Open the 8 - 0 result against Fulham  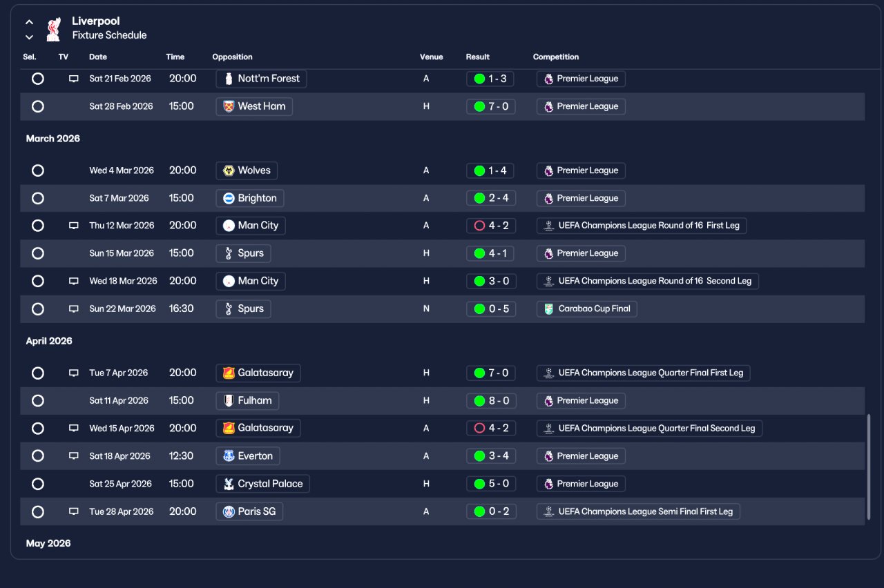(x=491, y=400)
